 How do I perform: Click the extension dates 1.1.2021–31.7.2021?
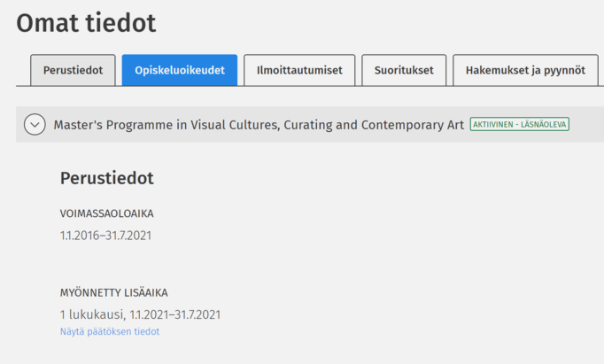(174, 314)
